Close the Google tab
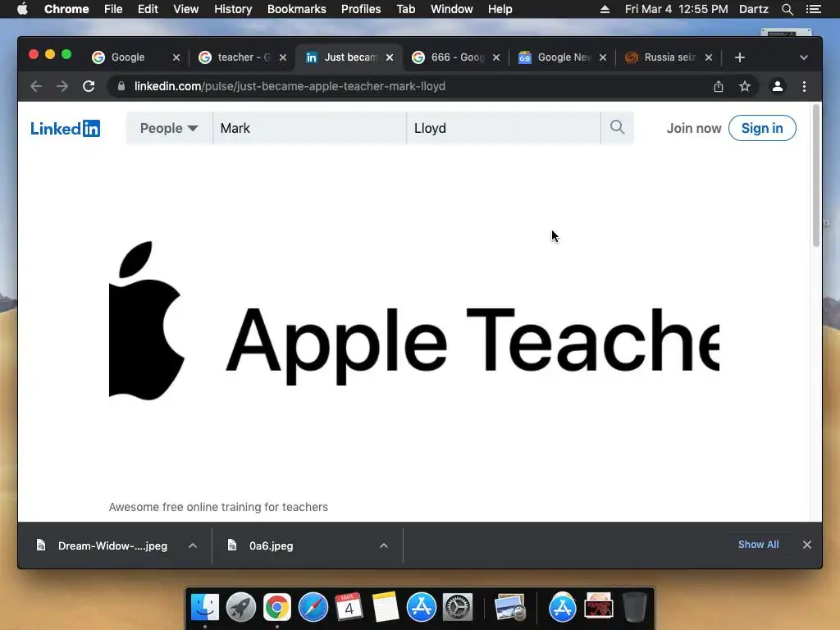Screen dimensions: 840x630 click(176, 57)
